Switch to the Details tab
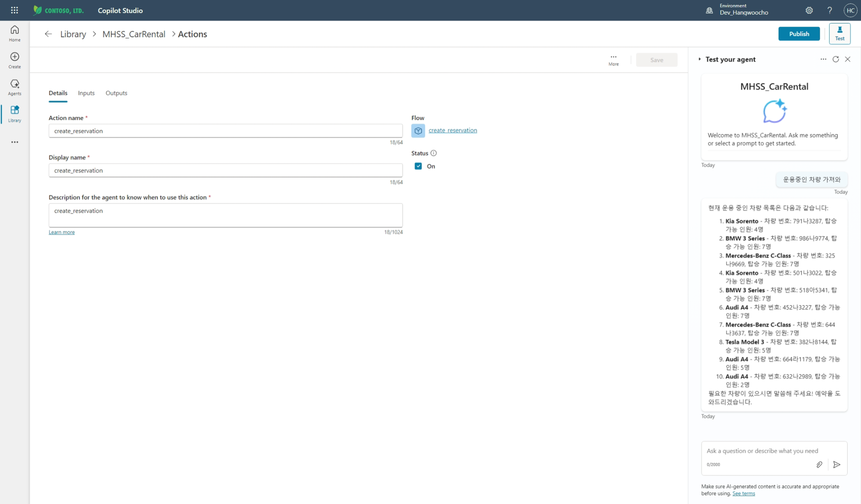 point(58,93)
